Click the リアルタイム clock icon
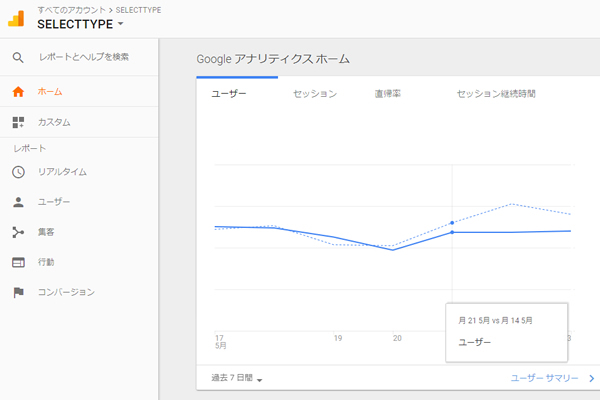This screenshot has height=400, width=600. coord(18,172)
